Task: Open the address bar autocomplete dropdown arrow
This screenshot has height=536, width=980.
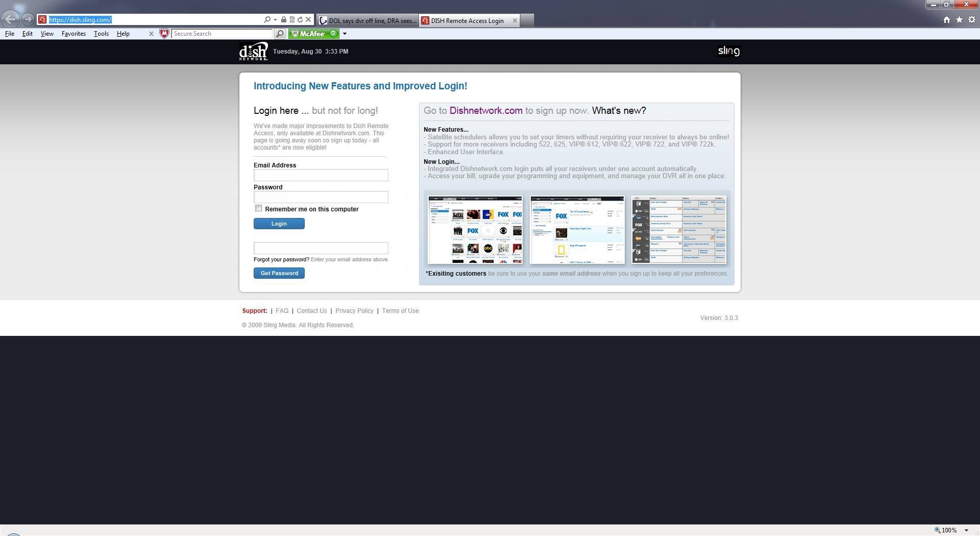Action: pos(275,20)
